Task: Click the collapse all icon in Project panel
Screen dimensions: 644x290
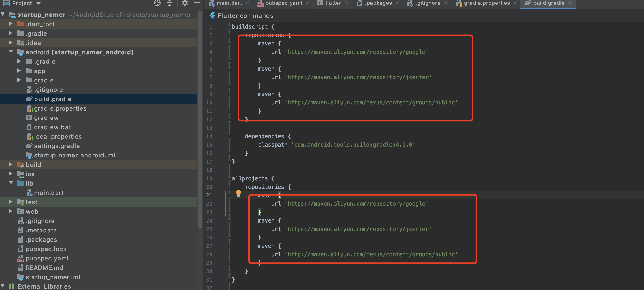Action: (x=170, y=3)
